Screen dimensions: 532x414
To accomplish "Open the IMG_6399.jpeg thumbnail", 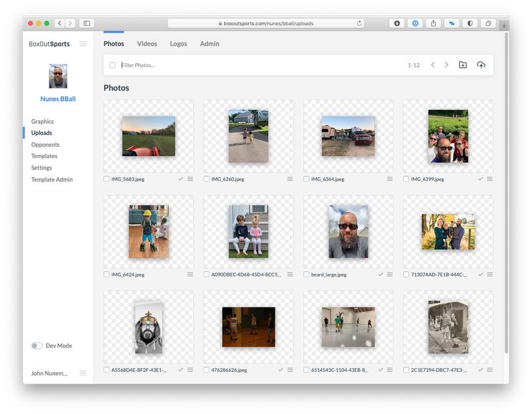I will pyautogui.click(x=448, y=136).
